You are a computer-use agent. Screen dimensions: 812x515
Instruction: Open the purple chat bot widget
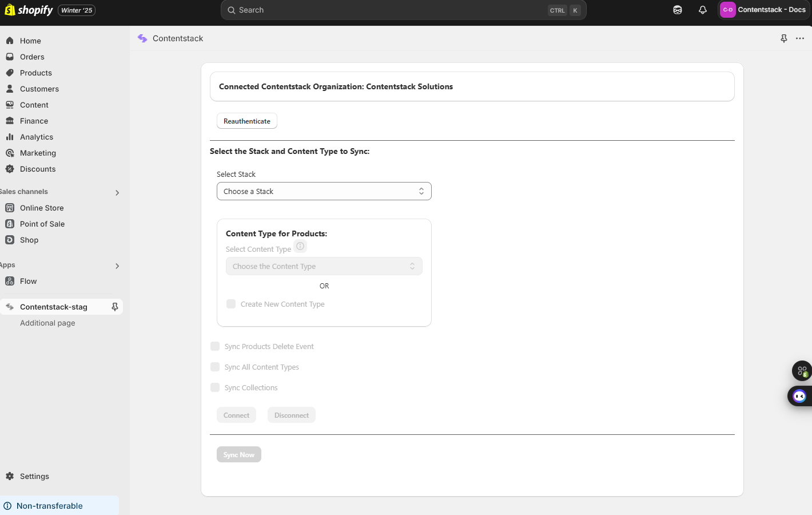[799, 396]
